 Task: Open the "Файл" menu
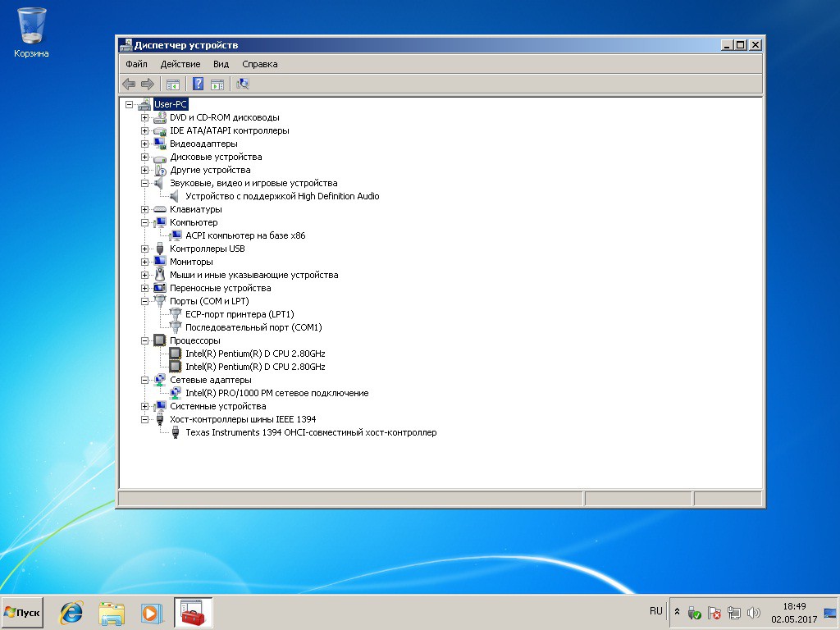[137, 64]
